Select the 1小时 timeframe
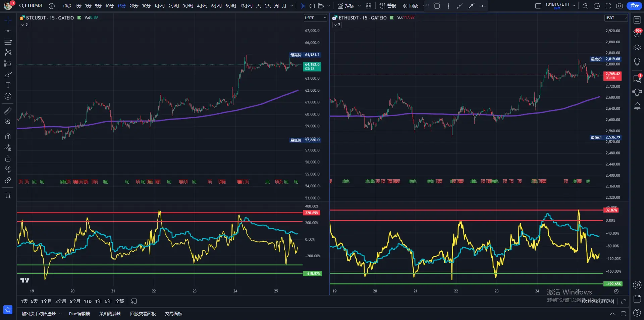The width and height of the screenshot is (644, 320). tap(159, 6)
